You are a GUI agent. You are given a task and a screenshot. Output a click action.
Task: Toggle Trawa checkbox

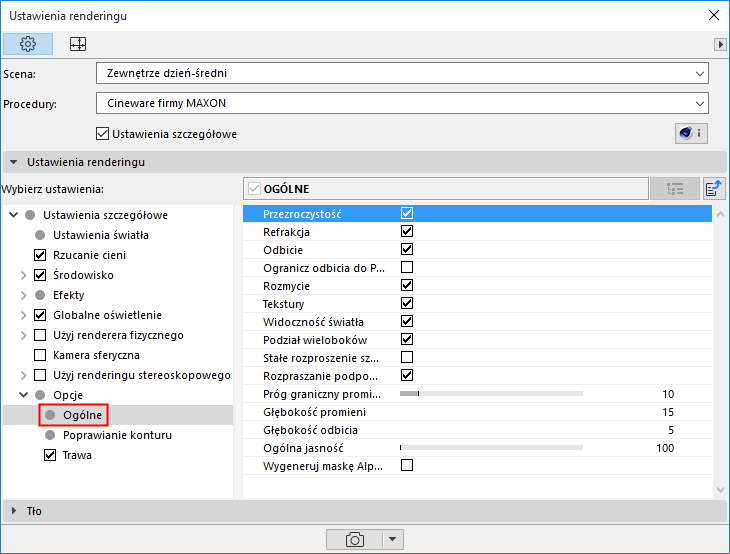50,455
